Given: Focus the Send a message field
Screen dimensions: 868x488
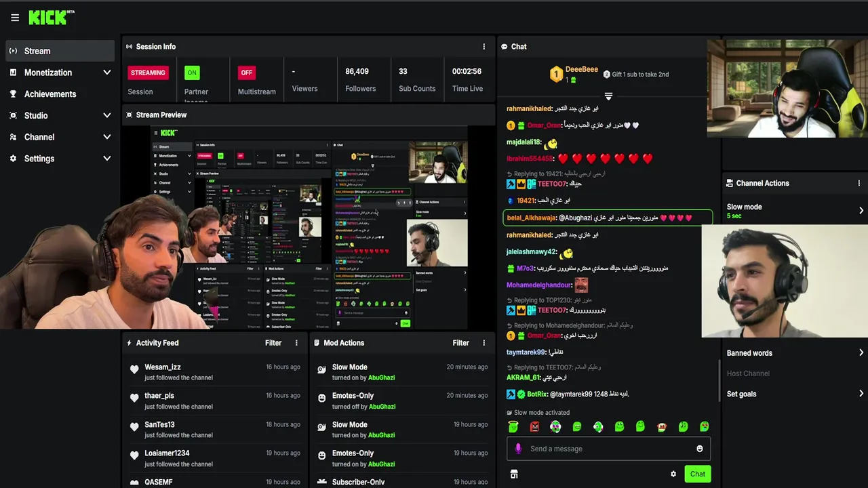Looking at the screenshot, I should tap(608, 449).
